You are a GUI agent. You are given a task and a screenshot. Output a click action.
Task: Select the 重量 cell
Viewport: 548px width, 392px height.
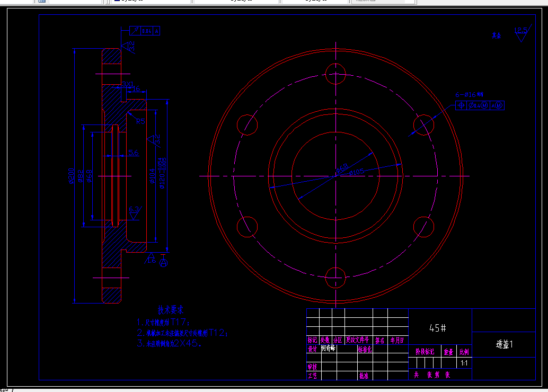tap(449, 352)
